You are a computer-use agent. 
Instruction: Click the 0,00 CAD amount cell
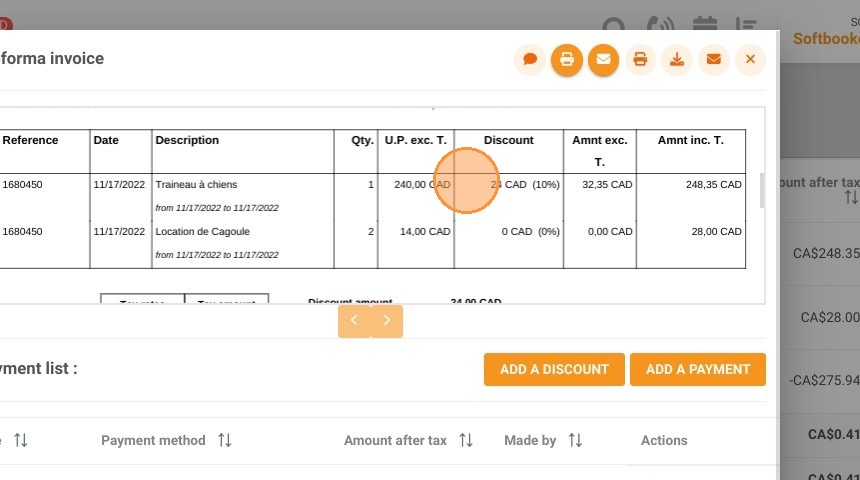coord(610,231)
